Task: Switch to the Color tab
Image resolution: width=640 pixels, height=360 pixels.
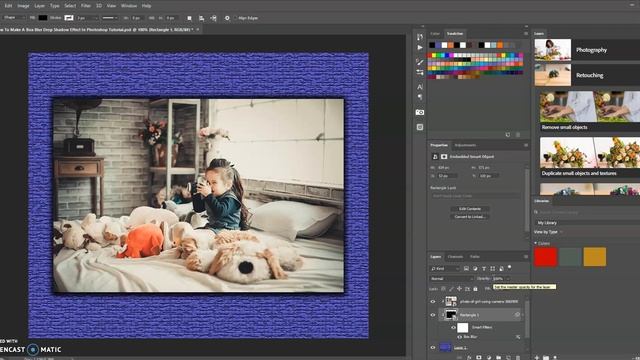Action: 435,33
